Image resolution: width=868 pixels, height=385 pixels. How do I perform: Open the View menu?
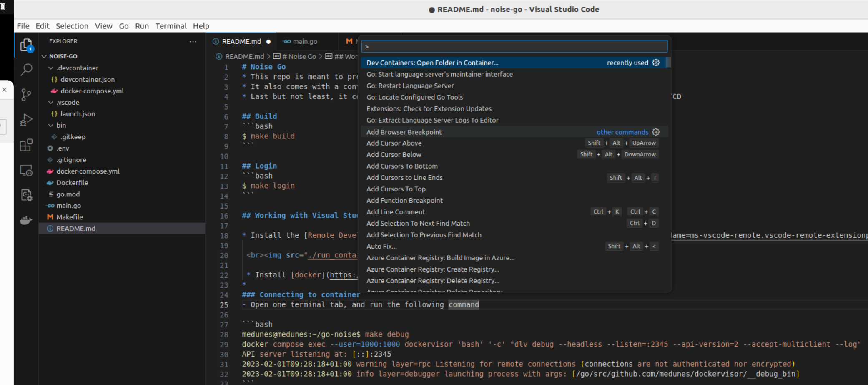tap(103, 26)
